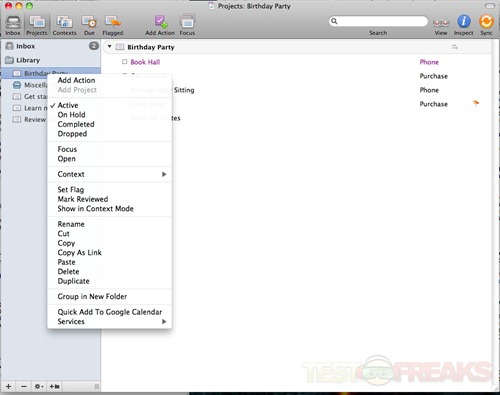Screen dimensions: 500x395
Task: Open the sidebar gear action menu
Action: pos(39,386)
